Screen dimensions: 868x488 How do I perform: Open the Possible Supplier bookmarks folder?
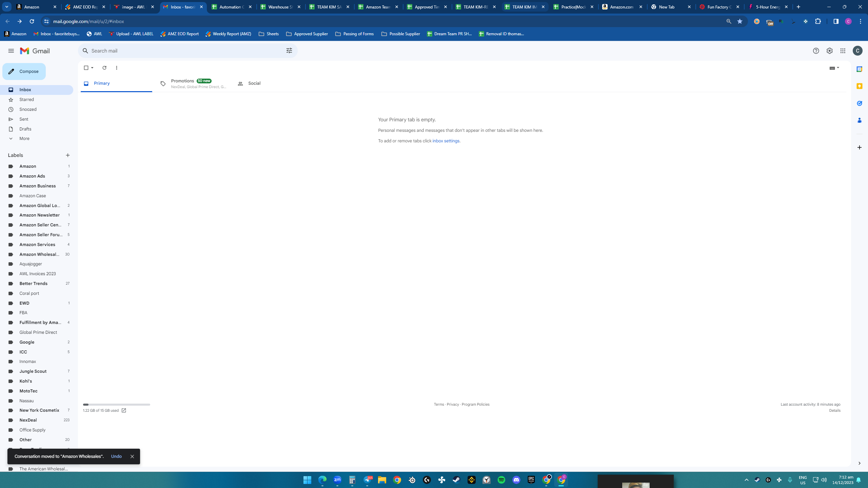pos(400,34)
